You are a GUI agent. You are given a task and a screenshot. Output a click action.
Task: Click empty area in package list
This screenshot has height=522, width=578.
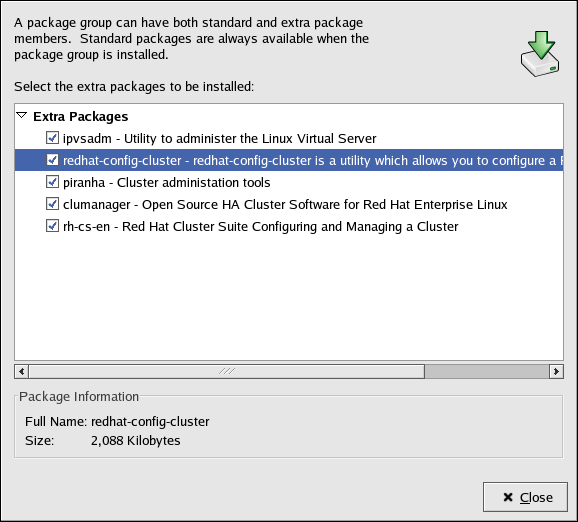coord(289,299)
